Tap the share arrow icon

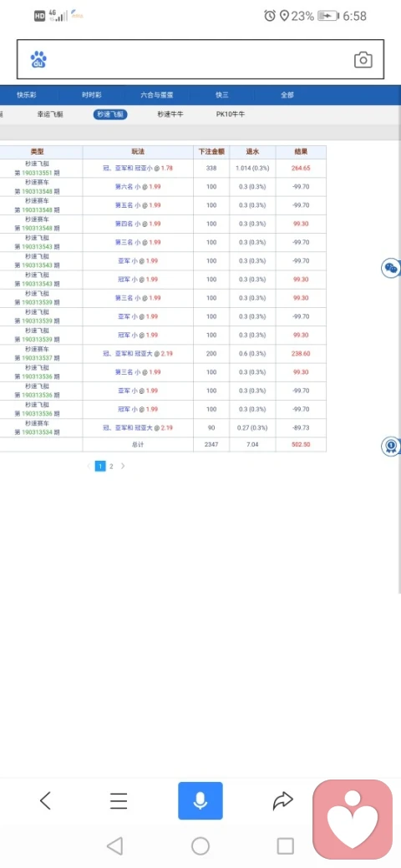(x=282, y=800)
